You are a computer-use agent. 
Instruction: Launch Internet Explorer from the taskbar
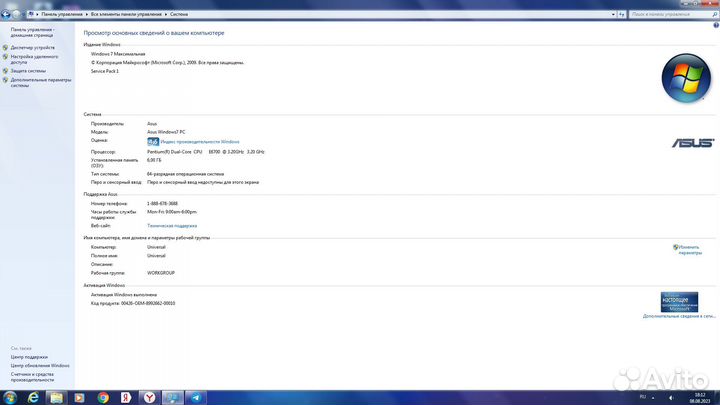[35, 397]
